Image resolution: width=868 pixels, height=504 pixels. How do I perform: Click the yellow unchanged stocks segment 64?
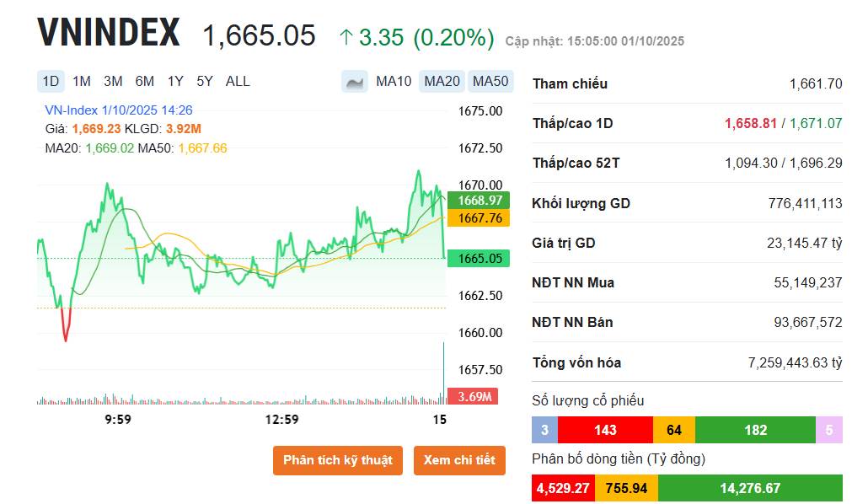point(673,430)
